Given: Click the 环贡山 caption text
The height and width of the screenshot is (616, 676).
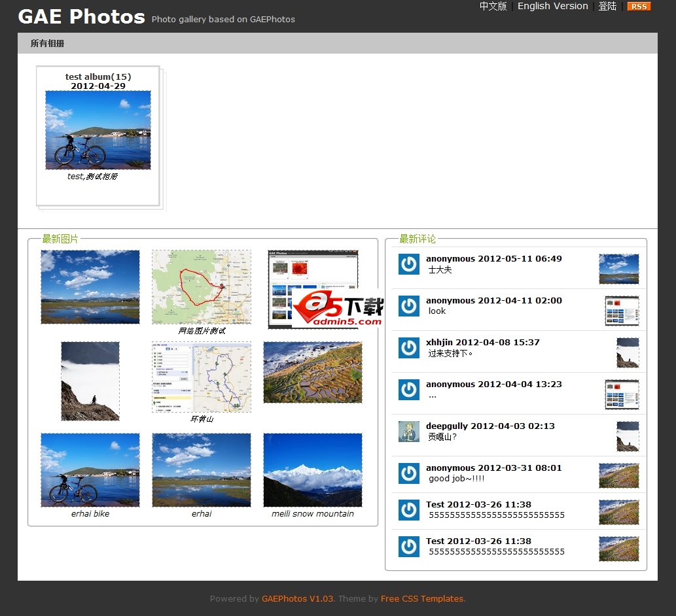Looking at the screenshot, I should point(202,419).
